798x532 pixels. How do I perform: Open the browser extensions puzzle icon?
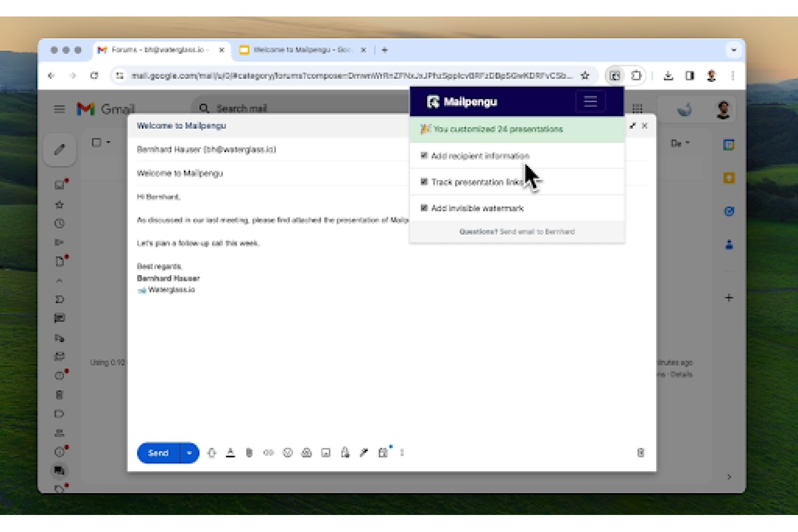point(636,76)
